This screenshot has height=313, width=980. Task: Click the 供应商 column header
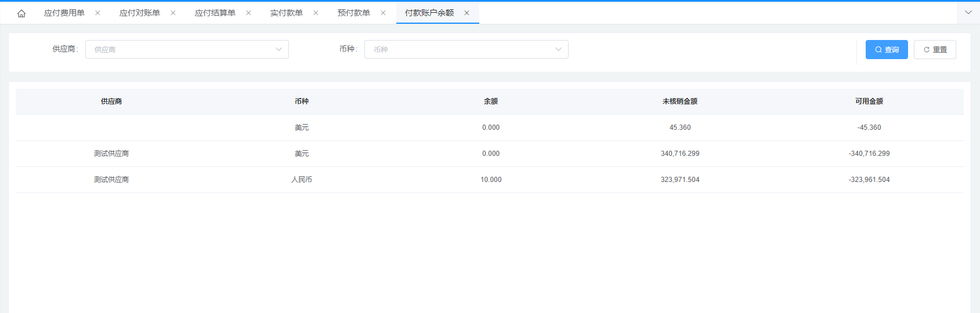[x=111, y=101]
